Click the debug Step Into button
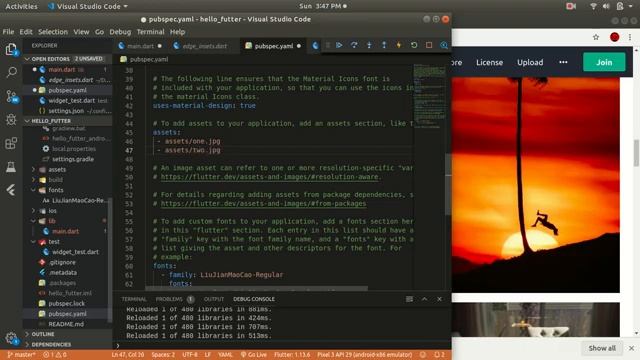Viewport: 640px width, 360px height. coord(369,45)
